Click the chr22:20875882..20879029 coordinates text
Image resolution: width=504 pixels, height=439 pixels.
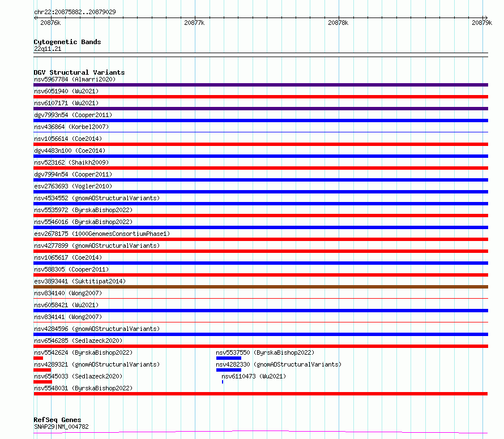75,12
